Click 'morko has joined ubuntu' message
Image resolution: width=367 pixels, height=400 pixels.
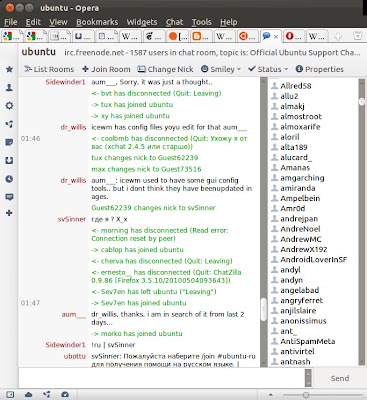(x=137, y=334)
